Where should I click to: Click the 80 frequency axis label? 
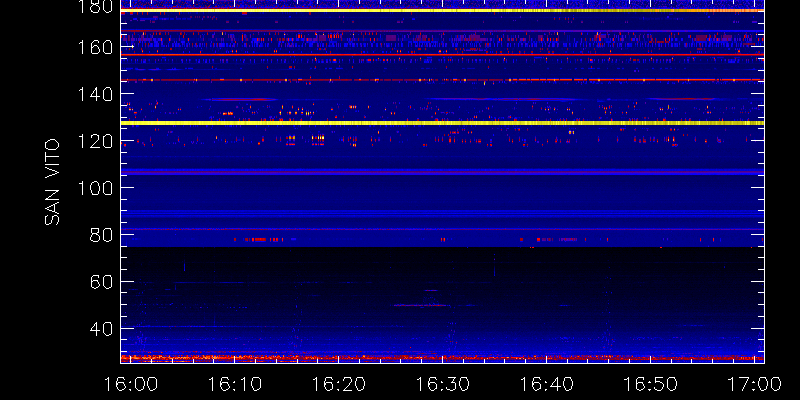tap(102, 235)
